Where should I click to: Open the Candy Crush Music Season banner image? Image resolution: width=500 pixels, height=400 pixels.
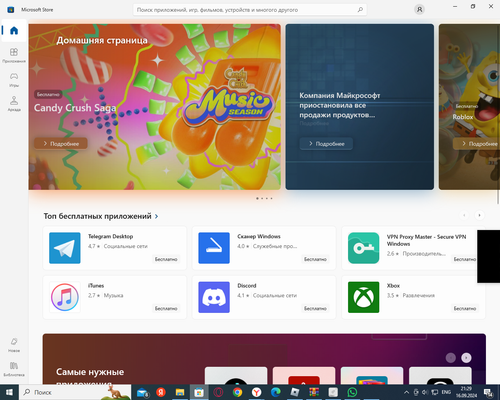(x=155, y=107)
